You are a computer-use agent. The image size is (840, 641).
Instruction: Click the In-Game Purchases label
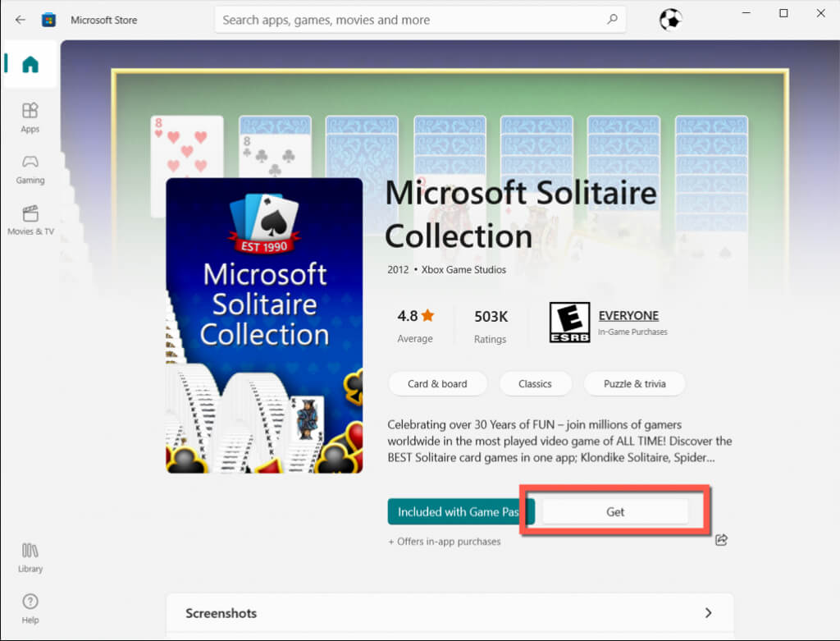click(632, 332)
